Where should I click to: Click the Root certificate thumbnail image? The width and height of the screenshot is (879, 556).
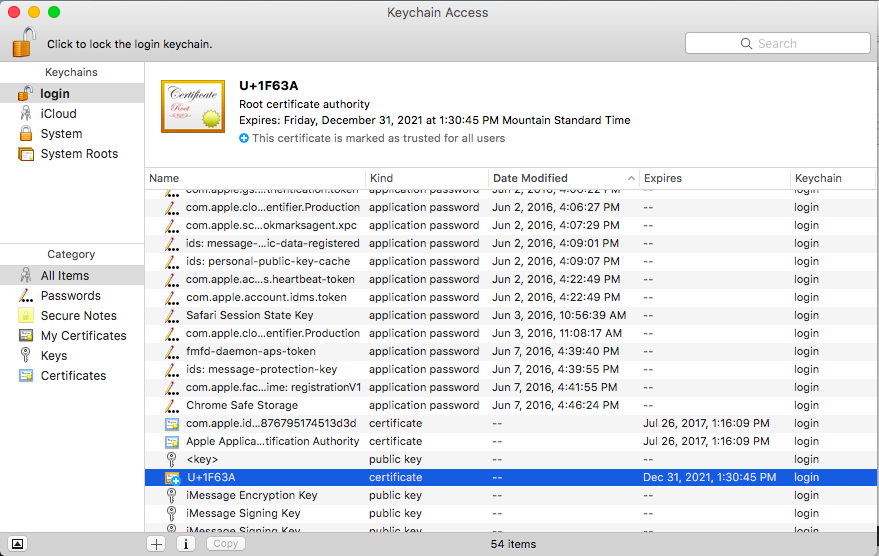(x=193, y=105)
